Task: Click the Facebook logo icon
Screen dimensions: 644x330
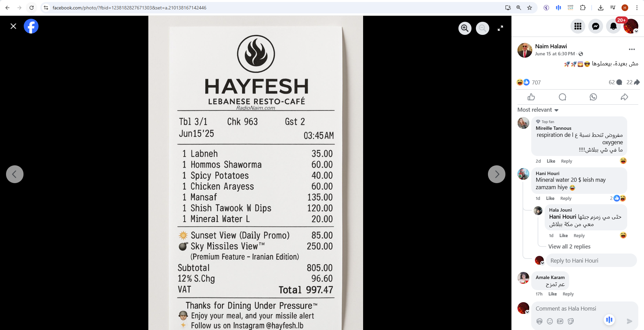Action: click(x=31, y=26)
